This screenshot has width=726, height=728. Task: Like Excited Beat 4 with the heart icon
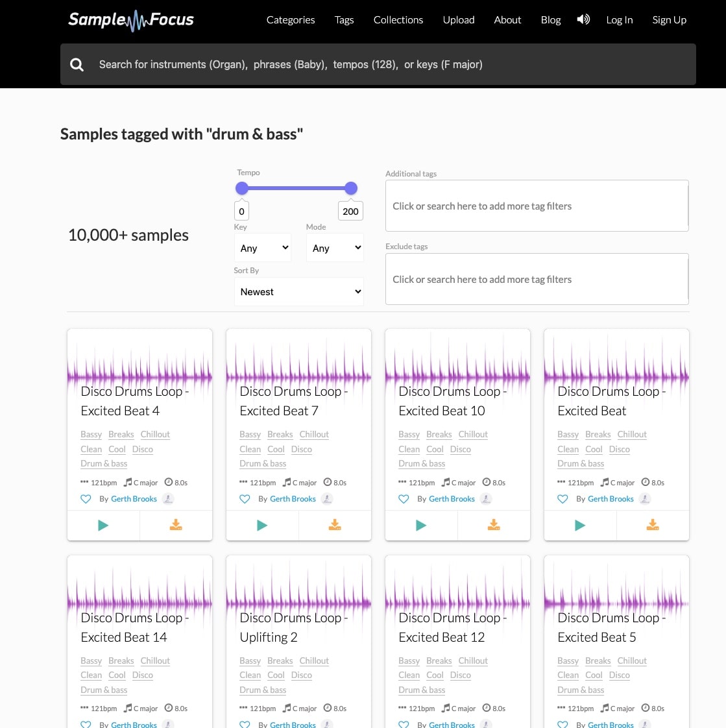(86, 499)
